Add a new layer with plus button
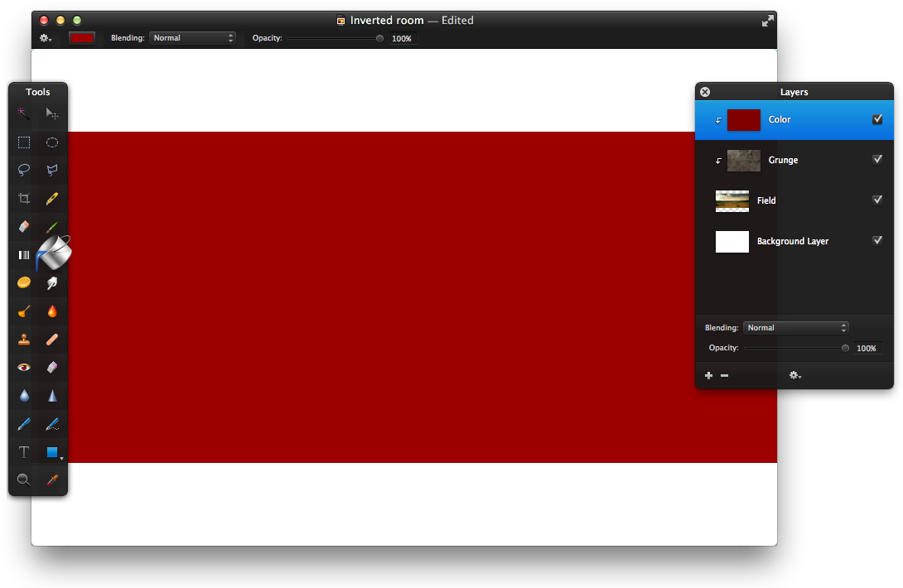 tap(708, 376)
